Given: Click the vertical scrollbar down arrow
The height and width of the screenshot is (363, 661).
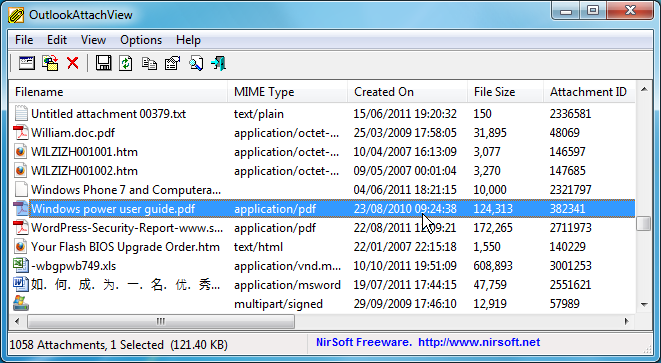Looking at the screenshot, I should tap(644, 304).
